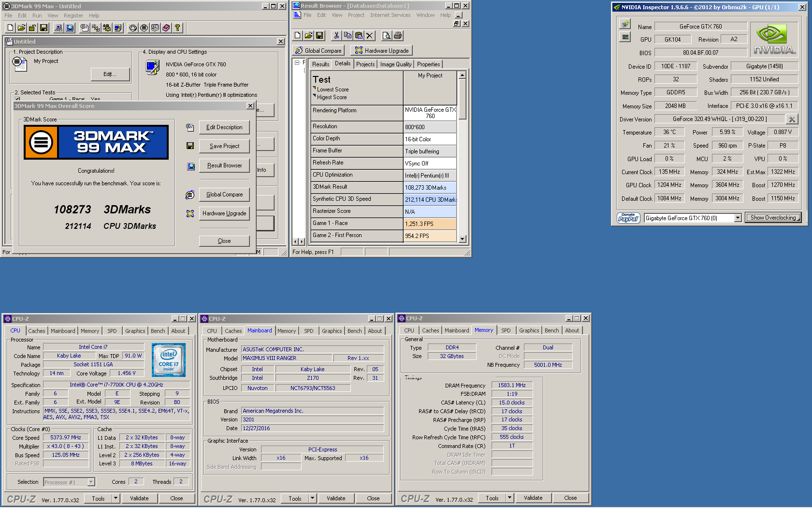Switch to the Results tab in Result Browser

tap(320, 64)
